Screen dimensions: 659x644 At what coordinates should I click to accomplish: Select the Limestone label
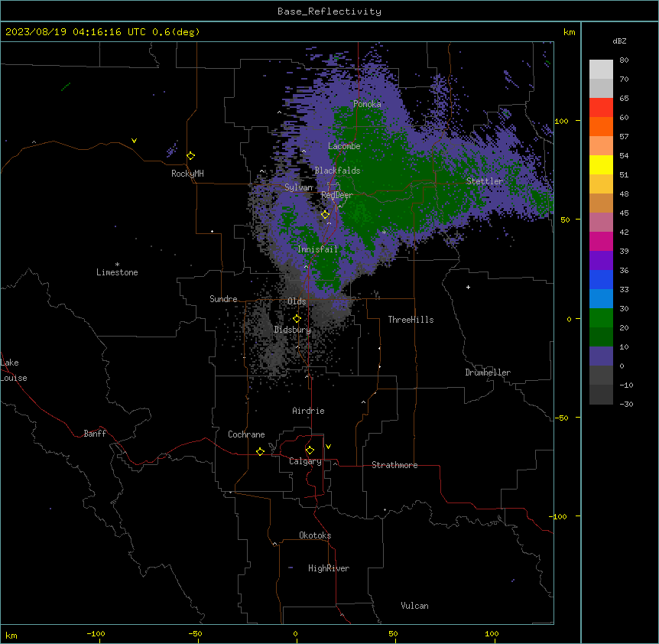[117, 272]
